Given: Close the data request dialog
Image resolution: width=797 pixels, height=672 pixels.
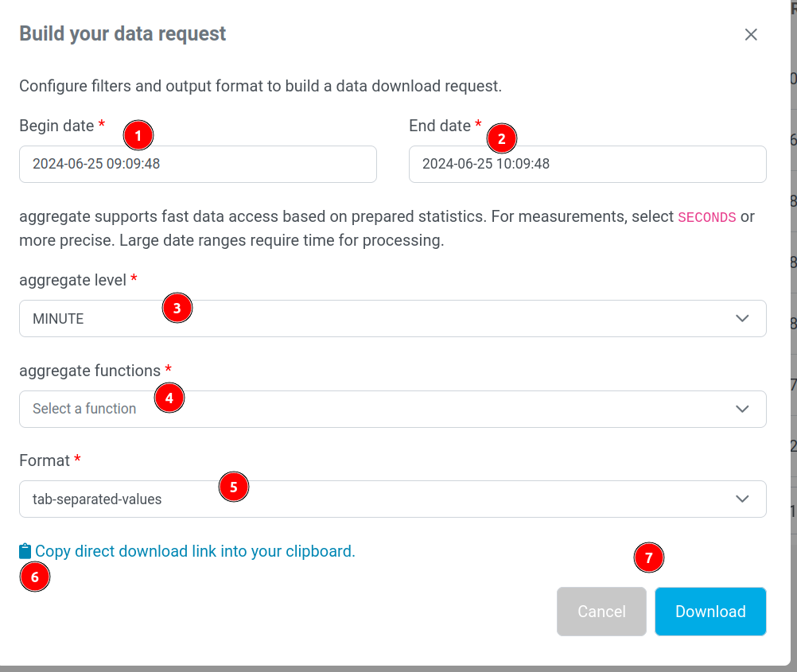Looking at the screenshot, I should tap(750, 34).
